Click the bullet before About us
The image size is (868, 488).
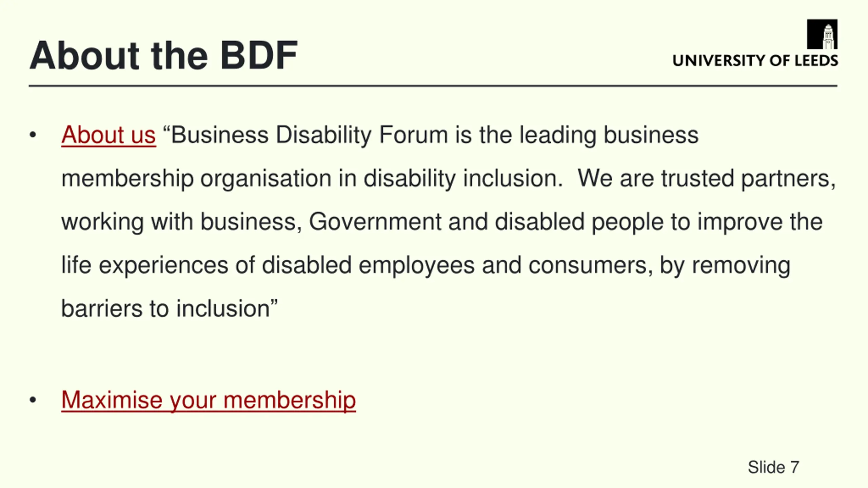click(33, 135)
